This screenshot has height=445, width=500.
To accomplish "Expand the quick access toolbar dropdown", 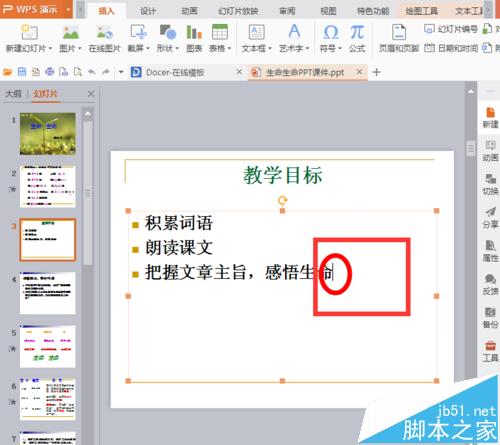I will (x=121, y=72).
